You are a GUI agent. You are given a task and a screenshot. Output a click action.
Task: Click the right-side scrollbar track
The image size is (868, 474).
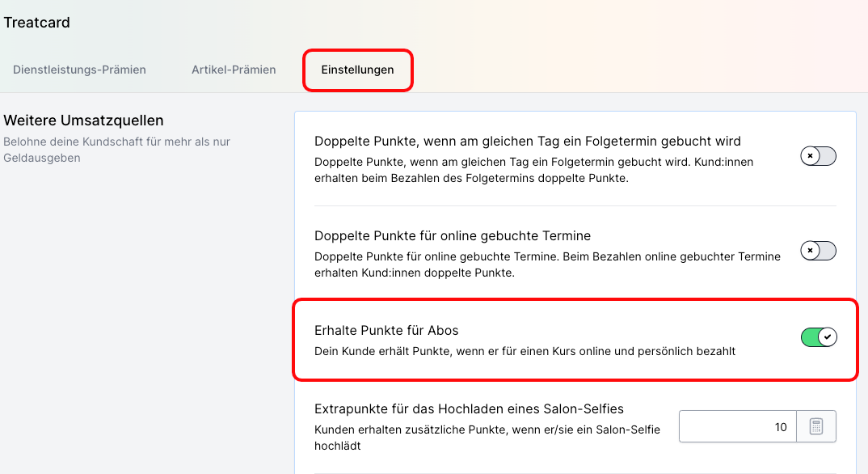point(863,243)
